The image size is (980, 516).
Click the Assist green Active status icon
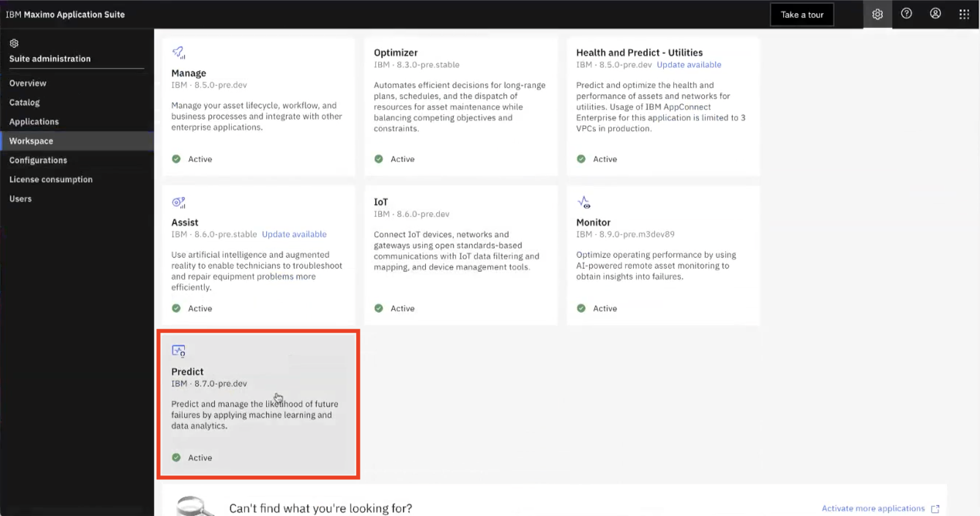click(x=176, y=308)
